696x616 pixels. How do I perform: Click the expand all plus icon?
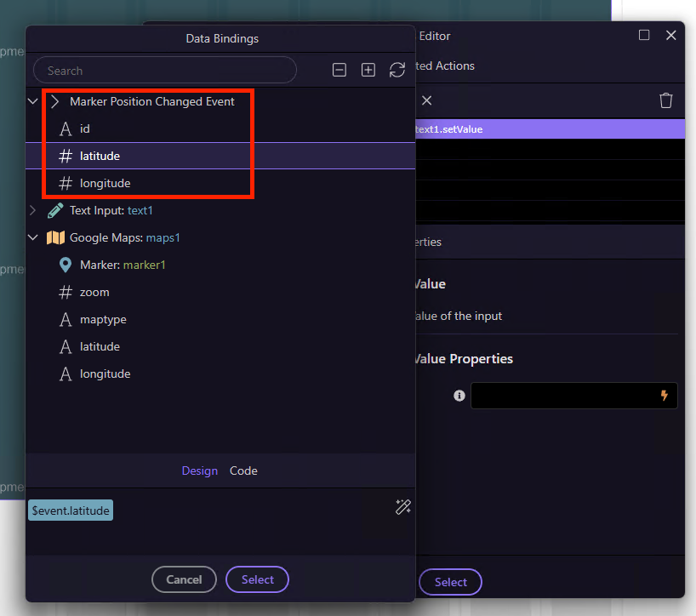[x=368, y=71]
